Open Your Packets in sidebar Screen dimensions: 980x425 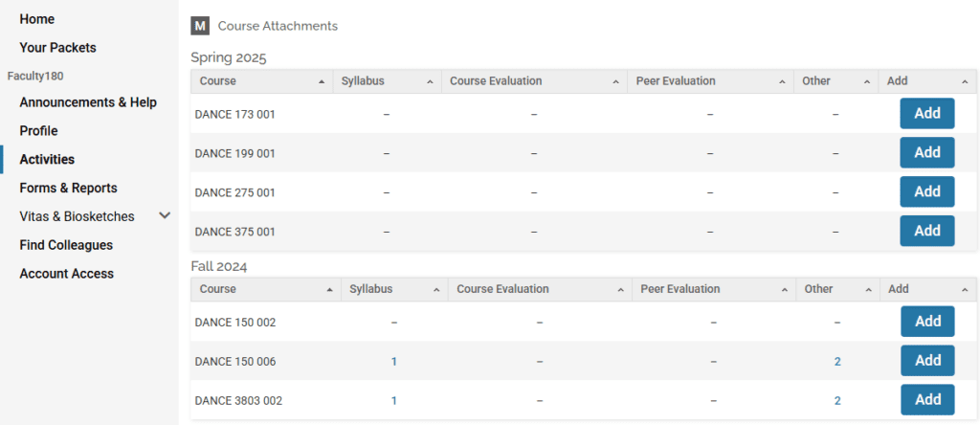[x=57, y=48]
